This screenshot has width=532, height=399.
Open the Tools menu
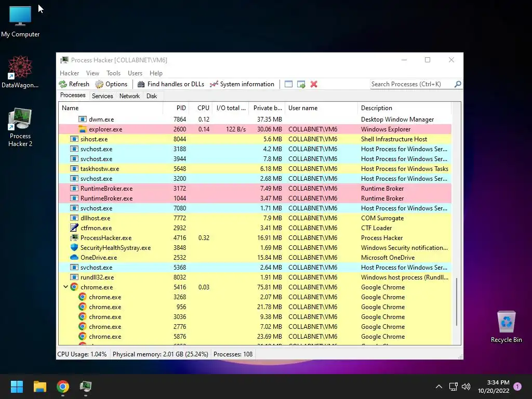(113, 73)
